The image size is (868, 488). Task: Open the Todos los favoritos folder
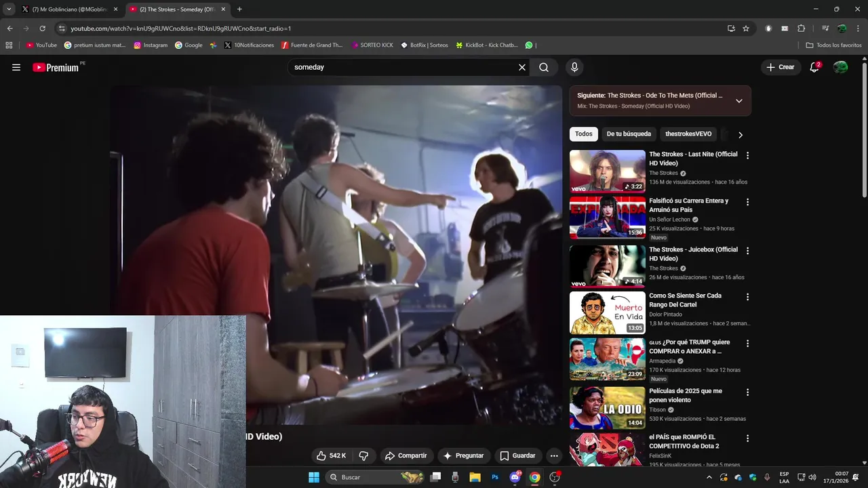click(833, 45)
